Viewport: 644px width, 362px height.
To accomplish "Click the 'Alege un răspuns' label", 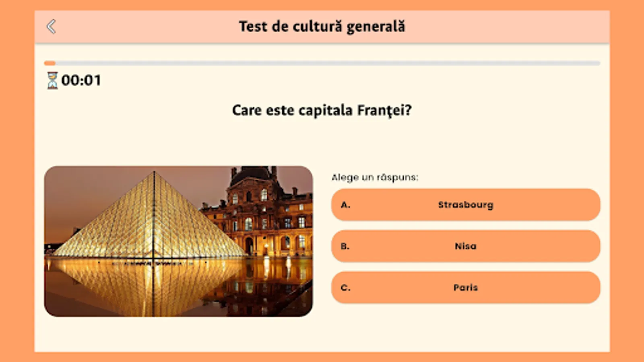I will tap(375, 176).
